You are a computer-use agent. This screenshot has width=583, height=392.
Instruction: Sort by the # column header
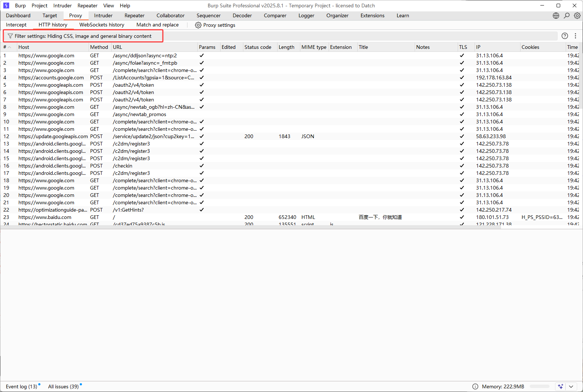tap(8, 47)
